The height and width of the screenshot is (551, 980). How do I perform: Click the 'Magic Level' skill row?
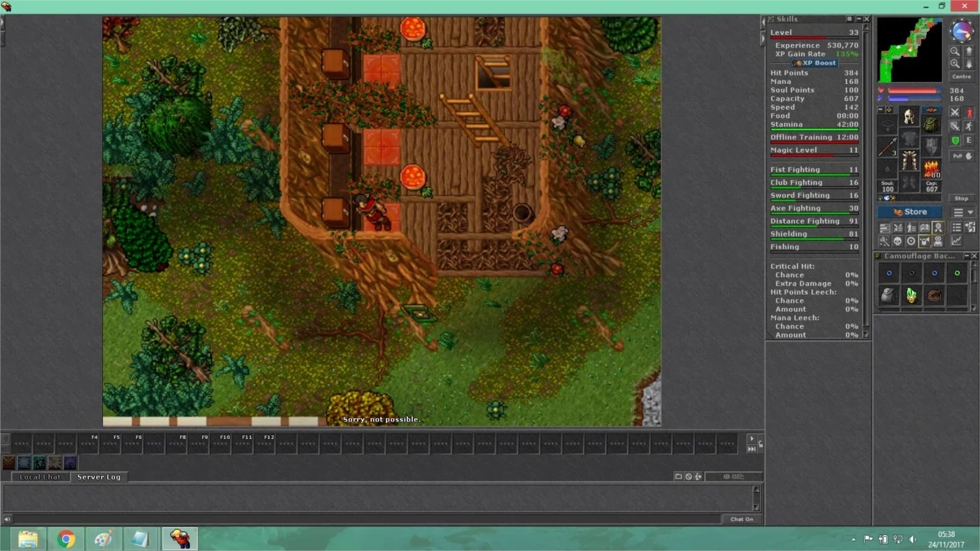[x=814, y=151]
